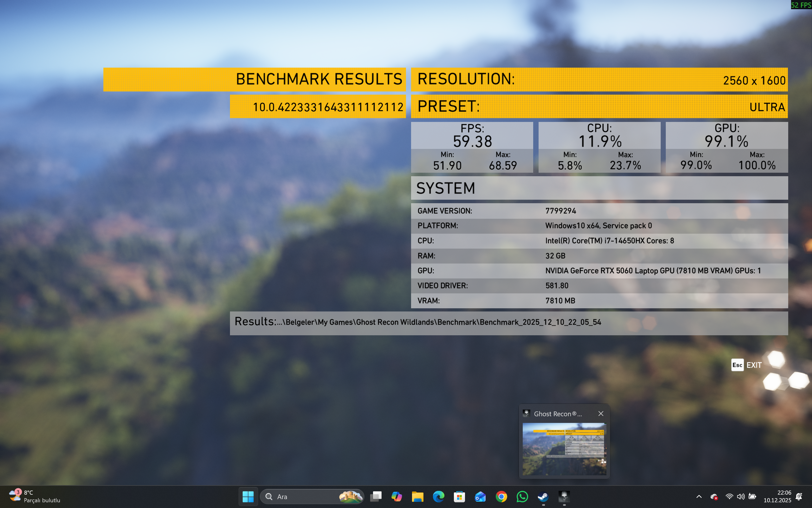Click the Intel Core i7-14650HX processor entry
The width and height of the screenshot is (812, 508).
click(609, 241)
